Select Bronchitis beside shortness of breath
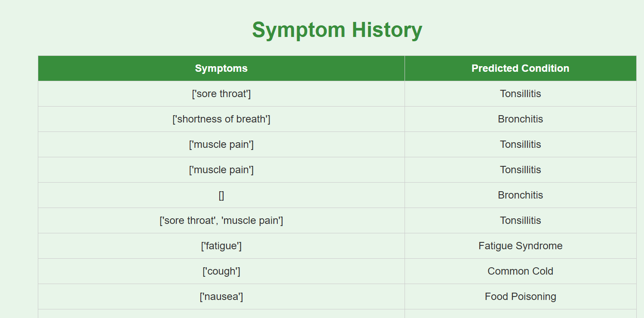644x318 pixels. [x=520, y=119]
